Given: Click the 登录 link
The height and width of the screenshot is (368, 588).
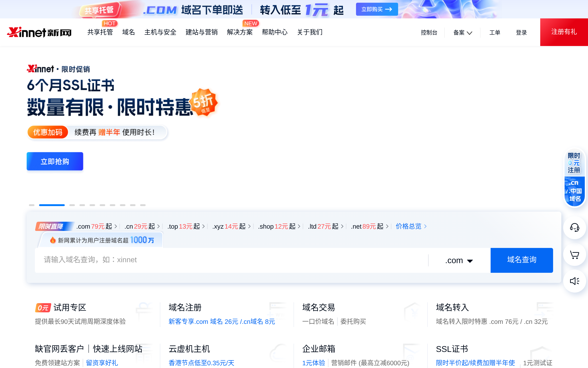Looking at the screenshot, I should 521,32.
